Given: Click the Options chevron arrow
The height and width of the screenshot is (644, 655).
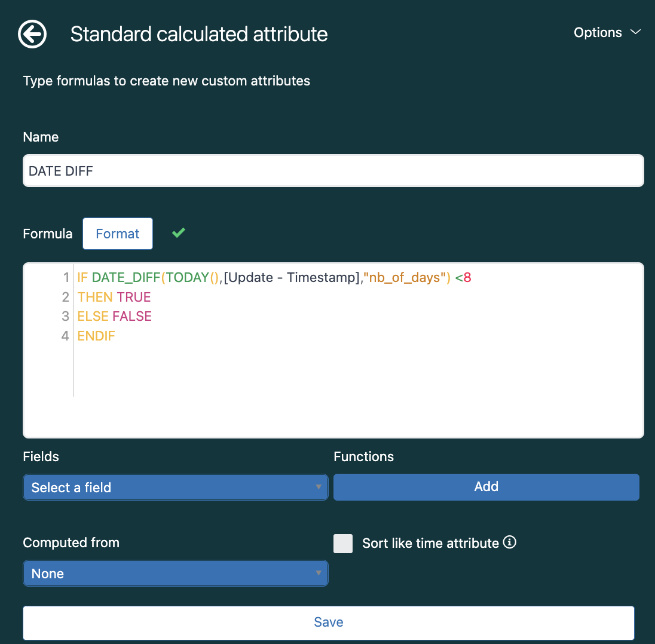Looking at the screenshot, I should tap(636, 32).
